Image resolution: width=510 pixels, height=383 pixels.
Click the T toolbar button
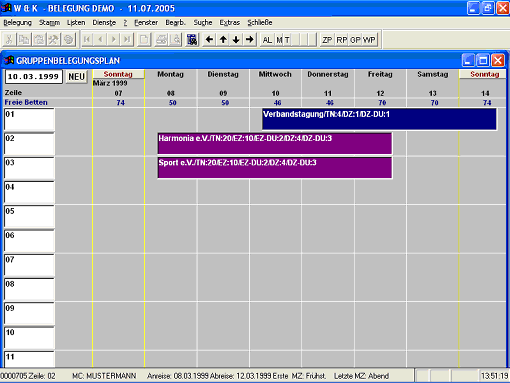[287, 40]
